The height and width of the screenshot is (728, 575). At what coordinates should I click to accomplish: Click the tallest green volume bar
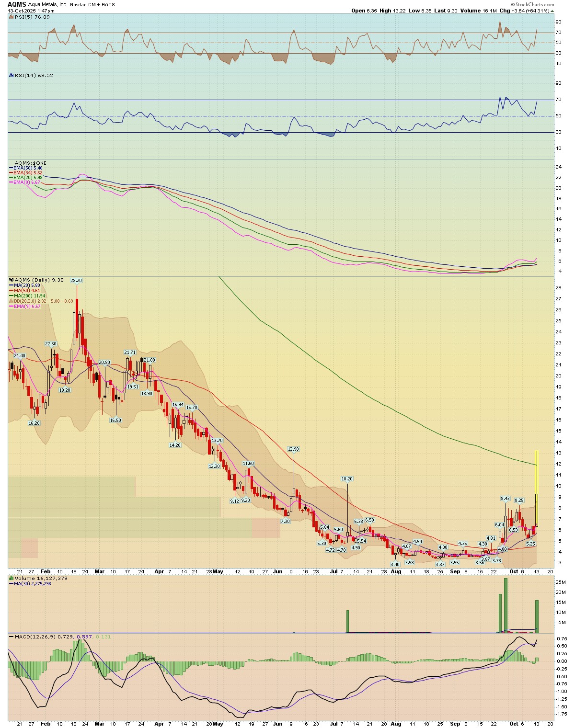coord(505,605)
